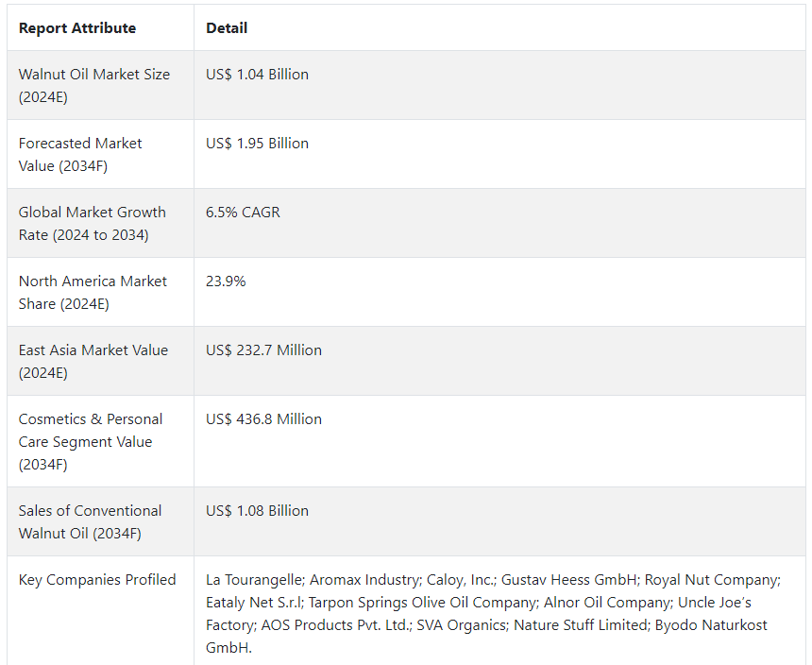Click the US$ 1.95 Billion value
This screenshot has height=665, width=812.
(x=257, y=144)
